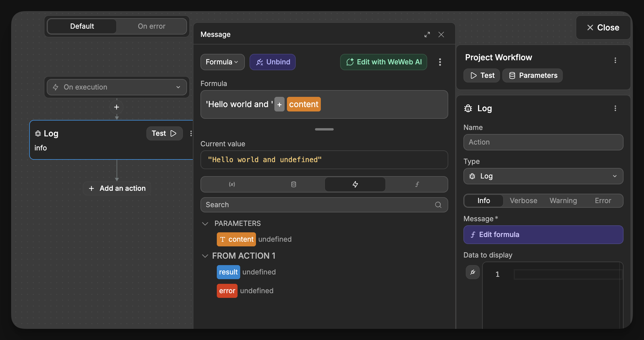Click Add an action below the Log node

117,188
